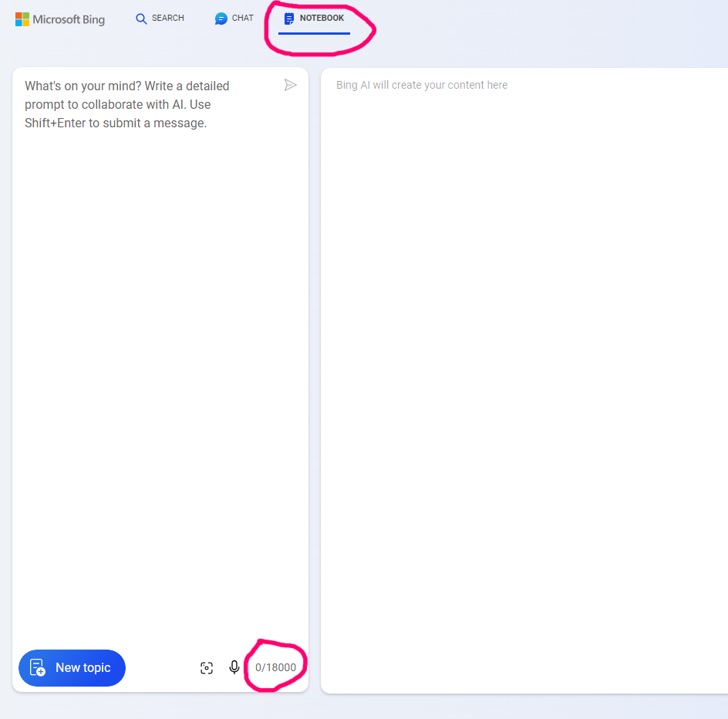Screen dimensions: 728x719
Task: Click the 0/18000 character counter
Action: (276, 667)
